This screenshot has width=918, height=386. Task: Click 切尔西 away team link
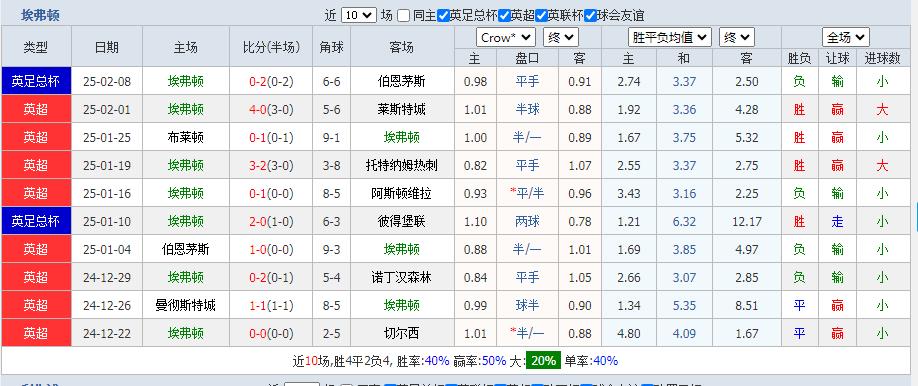(x=402, y=334)
